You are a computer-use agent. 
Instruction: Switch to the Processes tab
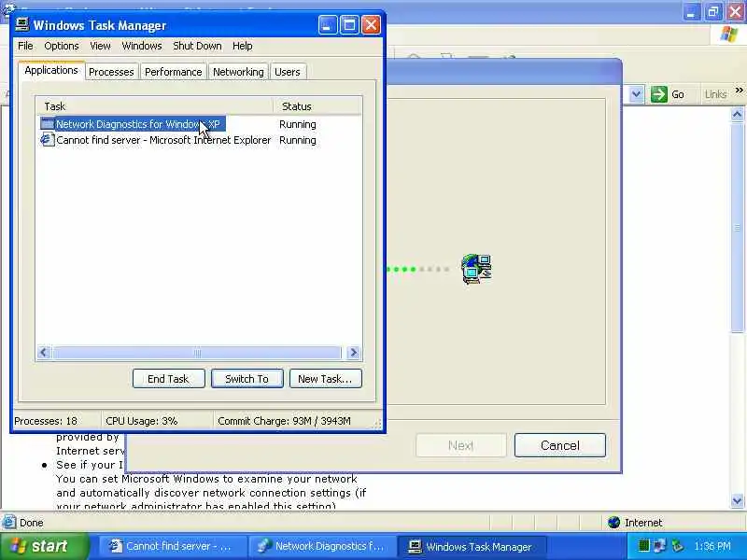[111, 72]
